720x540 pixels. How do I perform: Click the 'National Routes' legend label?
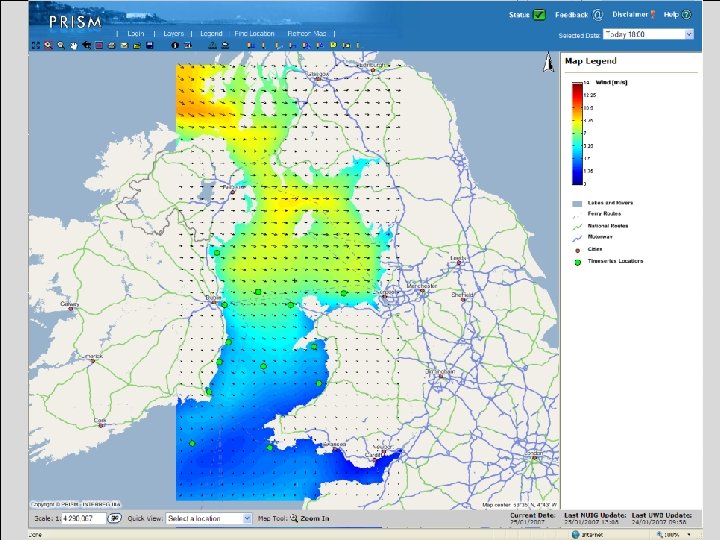pyautogui.click(x=608, y=225)
